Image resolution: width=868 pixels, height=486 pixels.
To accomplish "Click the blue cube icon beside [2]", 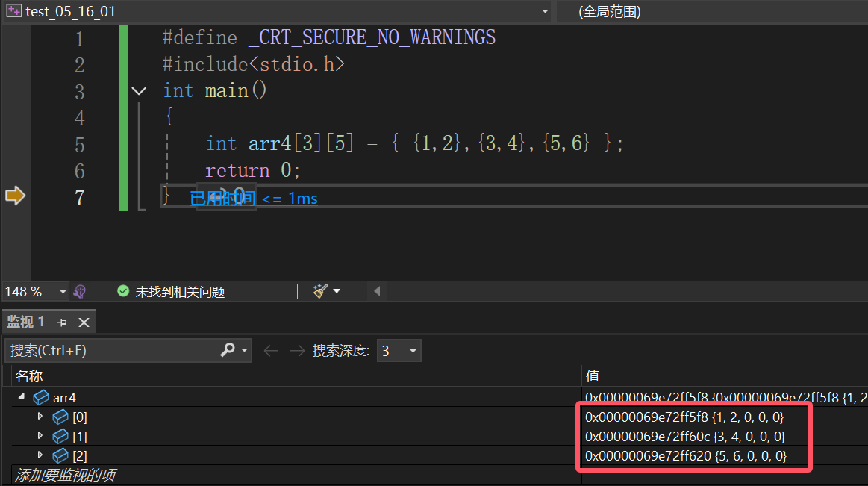I will tap(60, 456).
